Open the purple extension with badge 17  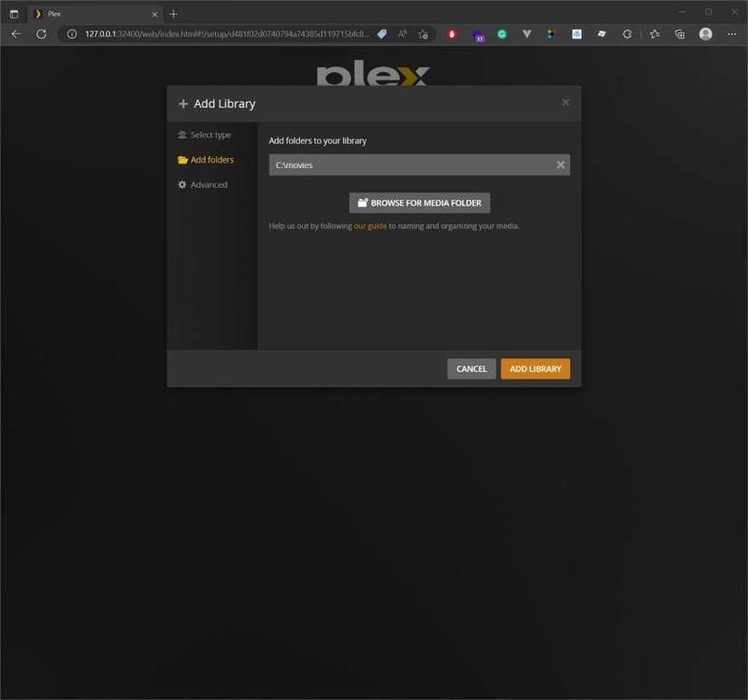(x=477, y=35)
